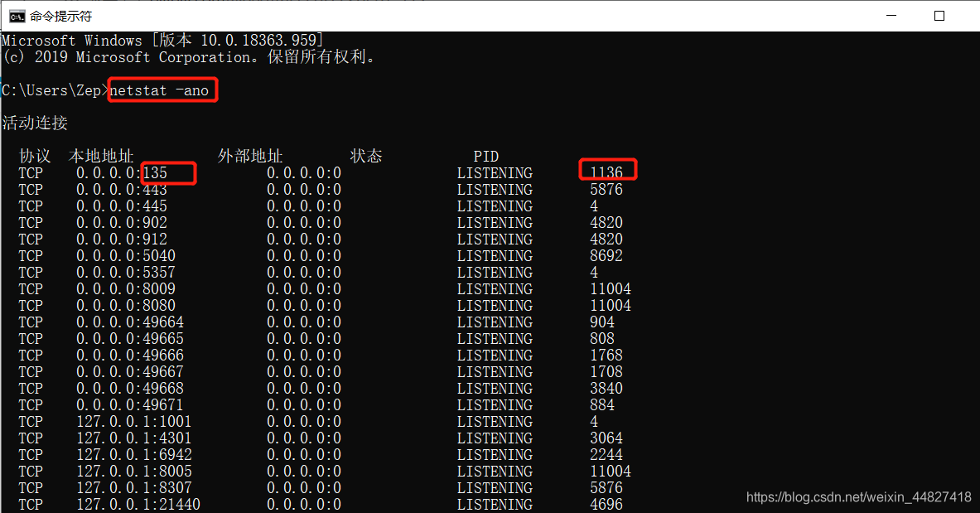
Task: Click local address 0.0.0.0:912
Action: coord(122,239)
